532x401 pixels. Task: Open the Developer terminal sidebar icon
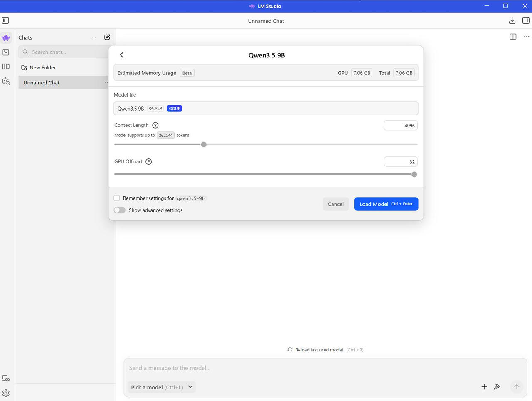(6, 52)
